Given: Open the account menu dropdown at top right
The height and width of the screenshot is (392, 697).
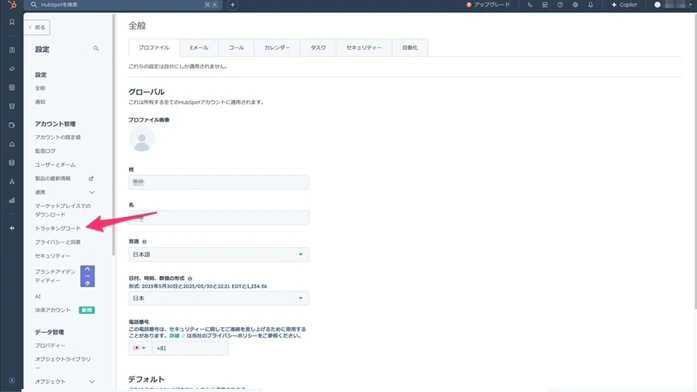Looking at the screenshot, I should click(x=672, y=5).
